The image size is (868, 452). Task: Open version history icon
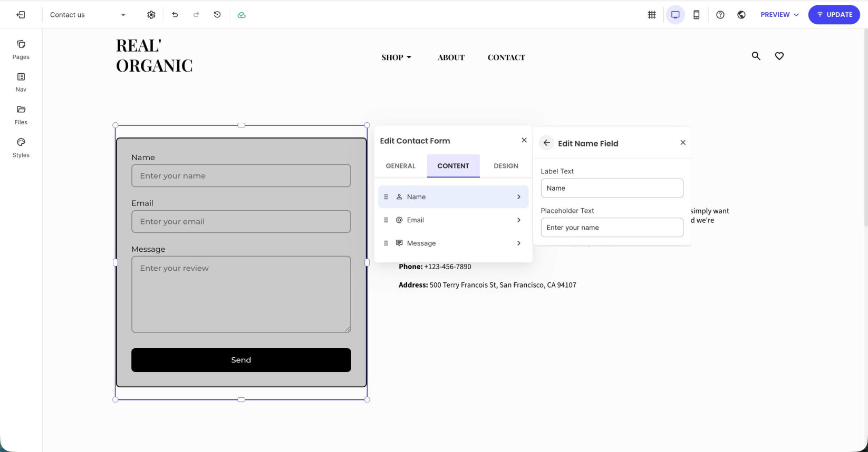coord(217,15)
